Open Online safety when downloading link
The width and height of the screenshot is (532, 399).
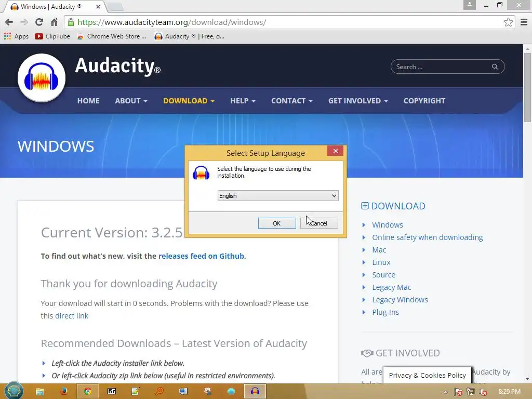pyautogui.click(x=427, y=237)
